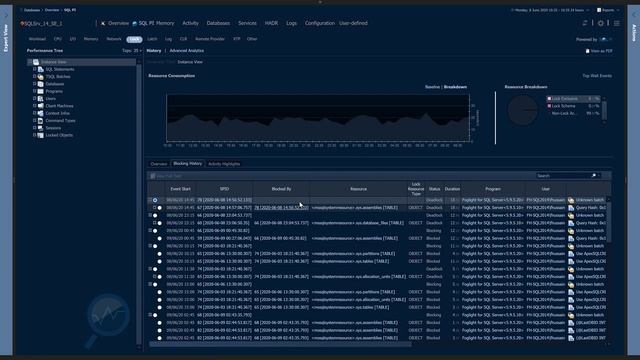Select radio button for SPID 67 row
Screen dimensions: 640x360
[x=160, y=208]
